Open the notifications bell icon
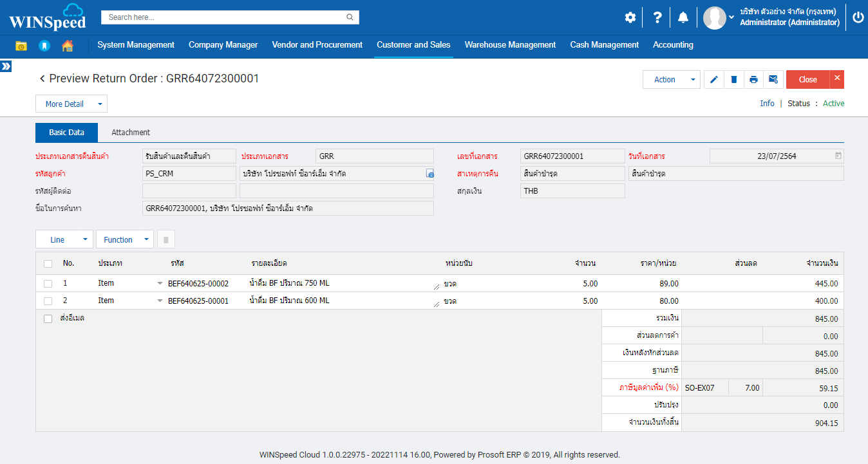The height and width of the screenshot is (464, 868). (x=683, y=17)
